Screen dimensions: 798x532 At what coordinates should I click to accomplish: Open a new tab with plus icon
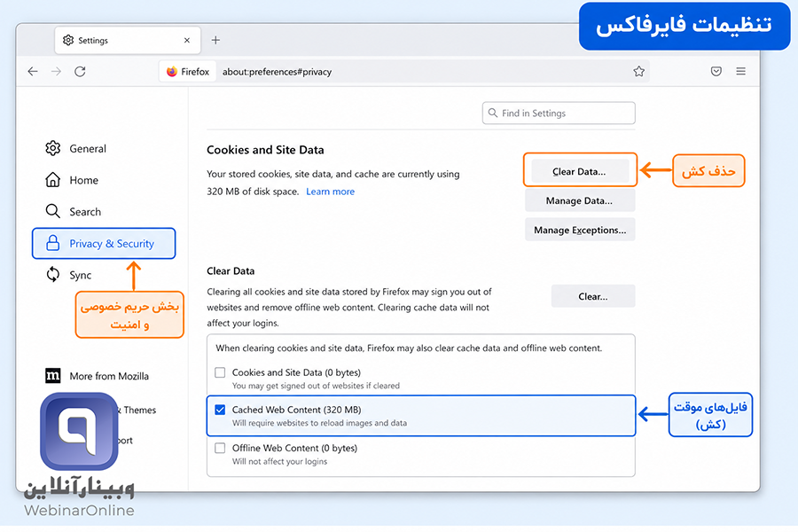click(215, 40)
